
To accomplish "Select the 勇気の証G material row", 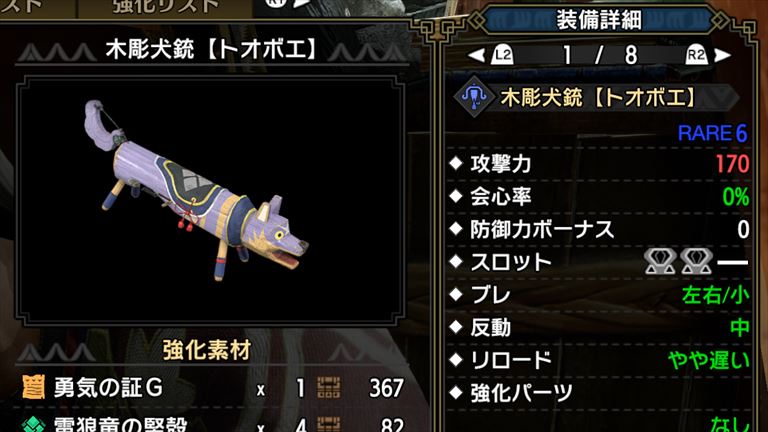I will coord(212,388).
